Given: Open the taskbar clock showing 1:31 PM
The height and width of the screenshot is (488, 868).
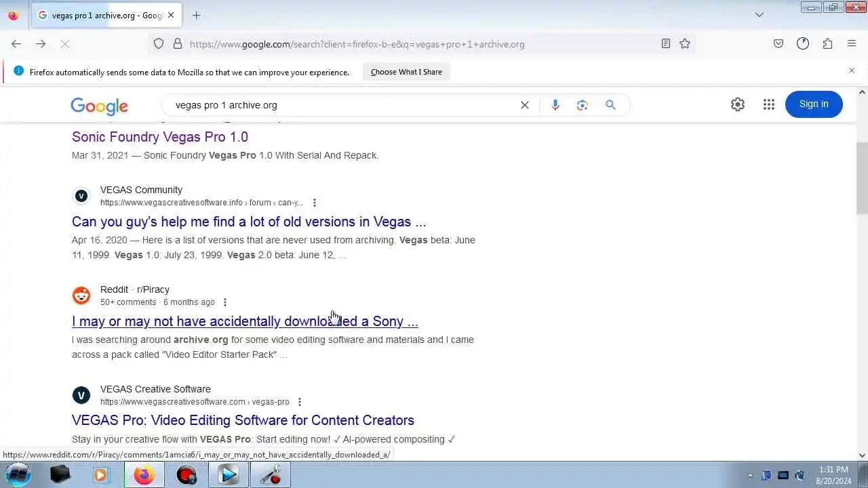Looking at the screenshot, I should pos(833,475).
